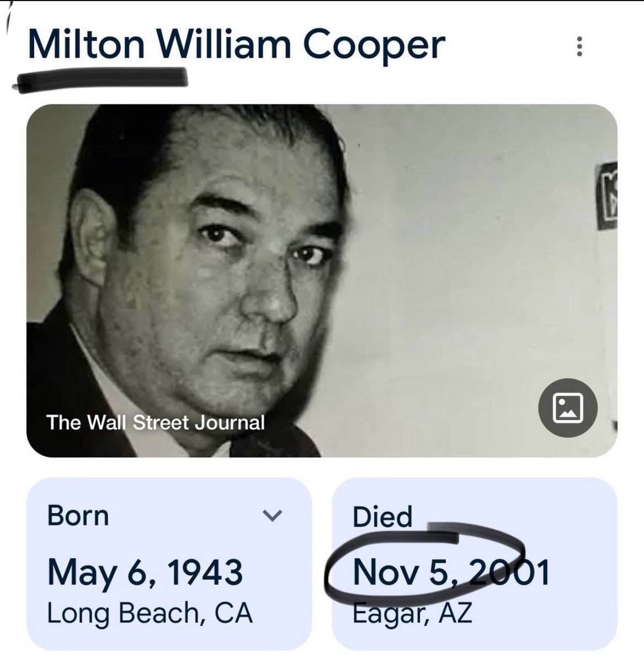Open the Long Beach, CA birthplace
The image size is (644, 662).
[x=150, y=614]
